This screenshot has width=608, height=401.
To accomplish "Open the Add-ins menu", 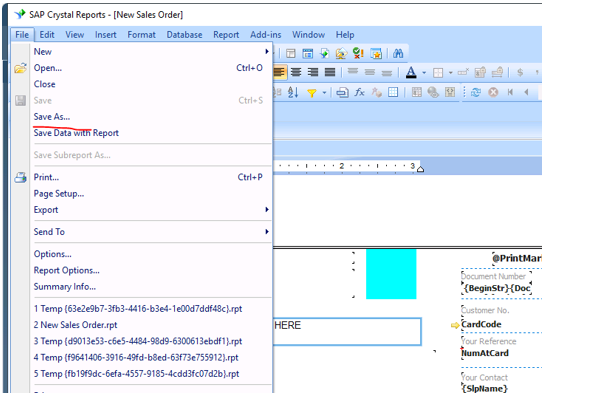I will tap(266, 35).
